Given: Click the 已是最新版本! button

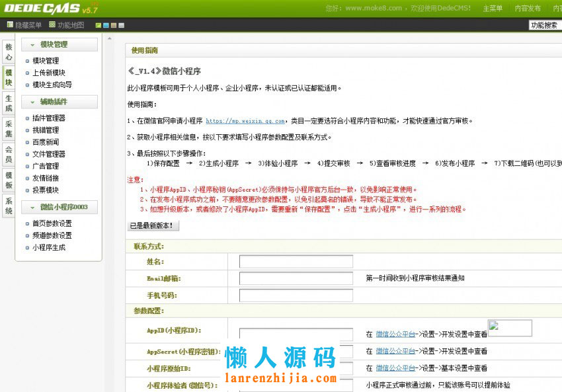Looking at the screenshot, I should pyautogui.click(x=153, y=225).
